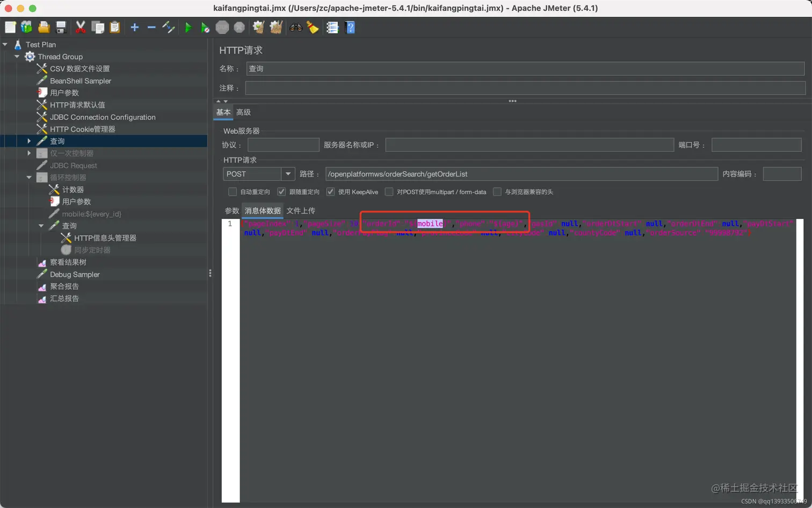
Task: Open the Templates icon in toolbar
Action: [x=26, y=27]
